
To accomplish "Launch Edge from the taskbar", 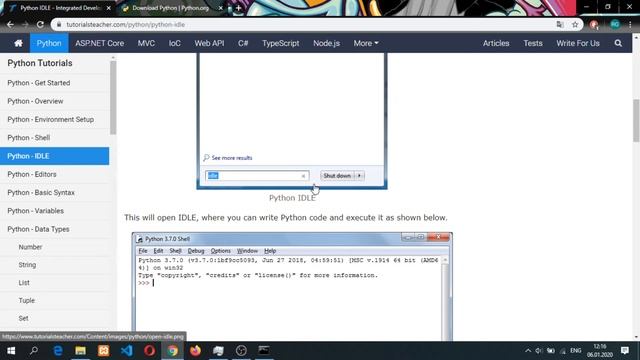I will coord(58,351).
